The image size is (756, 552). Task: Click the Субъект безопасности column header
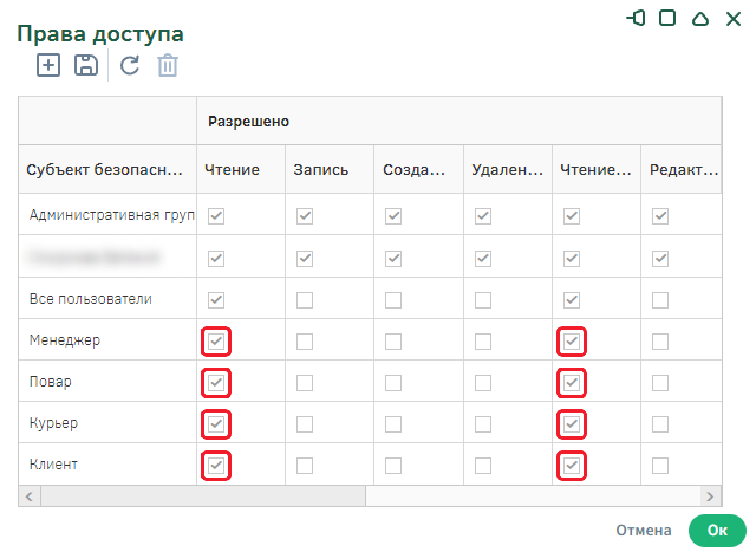point(104,170)
